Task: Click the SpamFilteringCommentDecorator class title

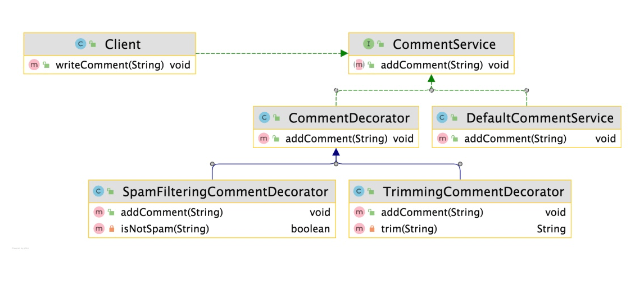Action: [225, 192]
